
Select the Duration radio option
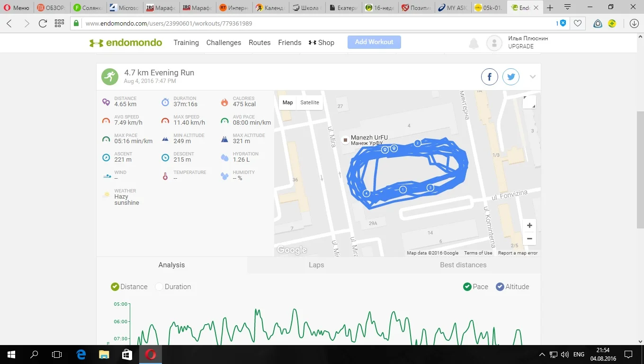pos(159,287)
